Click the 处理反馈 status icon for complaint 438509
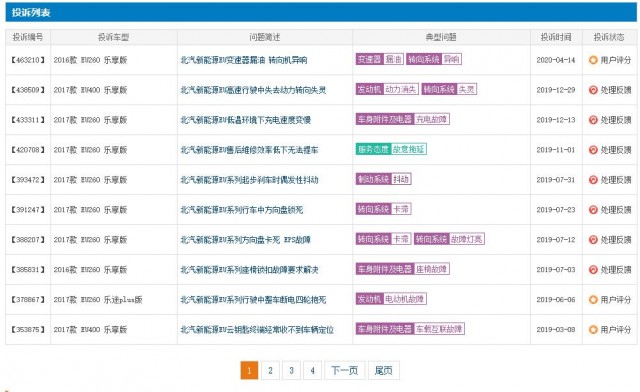 coord(593,90)
